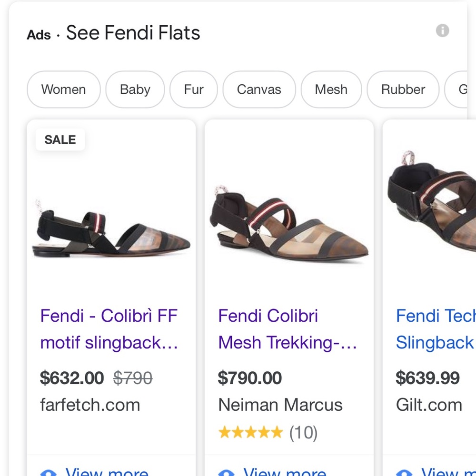Select the Baby filter chip
This screenshot has width=476, height=476.
point(135,89)
